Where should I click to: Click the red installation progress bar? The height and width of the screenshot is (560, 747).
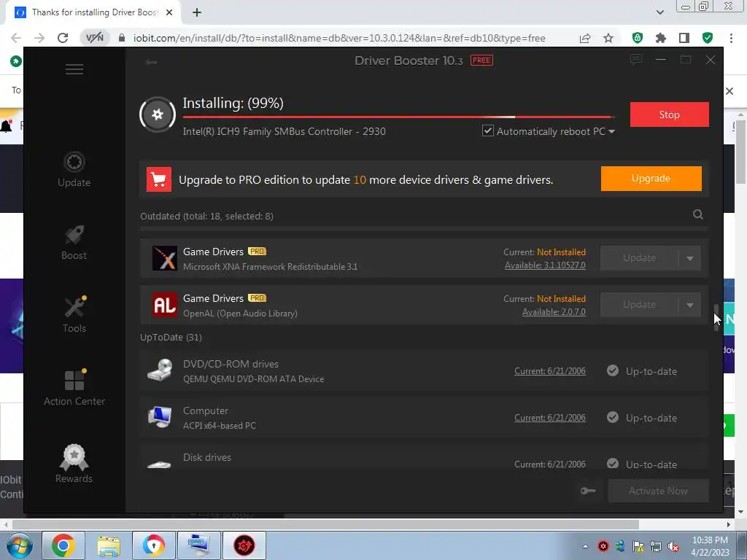(398, 117)
